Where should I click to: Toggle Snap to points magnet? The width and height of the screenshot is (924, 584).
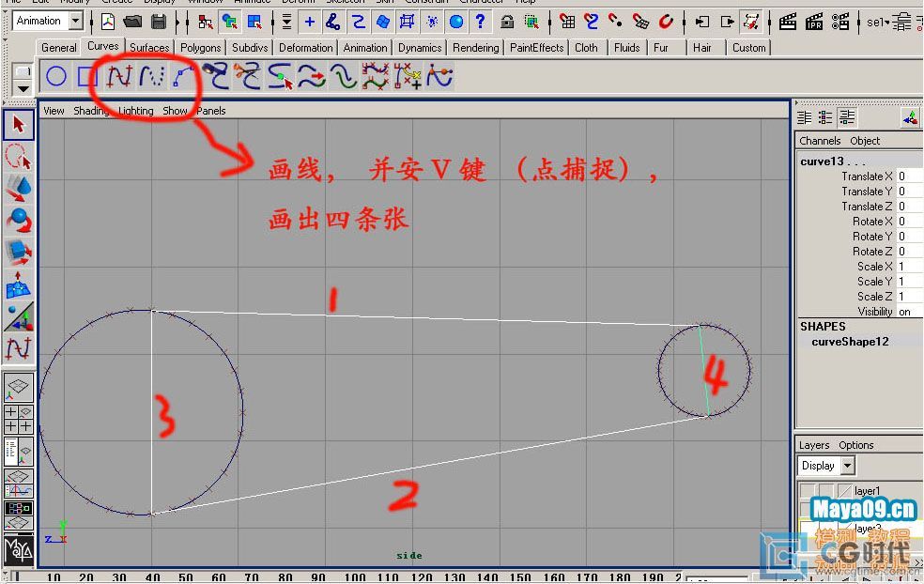click(x=616, y=23)
